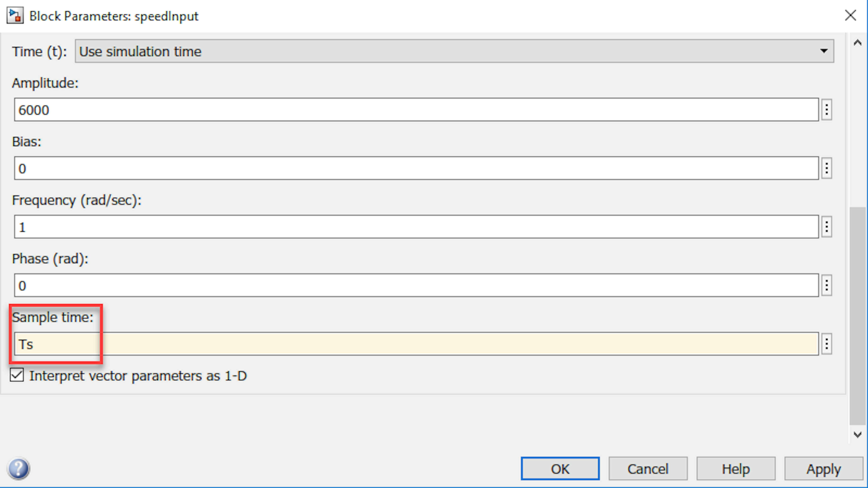868x488 pixels.
Task: Click OK to confirm block parameters
Action: click(x=560, y=469)
